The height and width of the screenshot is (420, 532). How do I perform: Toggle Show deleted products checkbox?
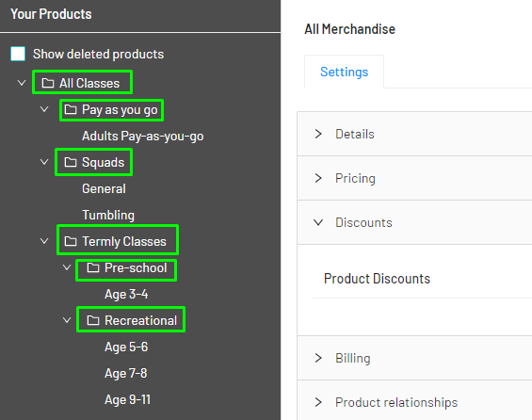click(x=18, y=54)
